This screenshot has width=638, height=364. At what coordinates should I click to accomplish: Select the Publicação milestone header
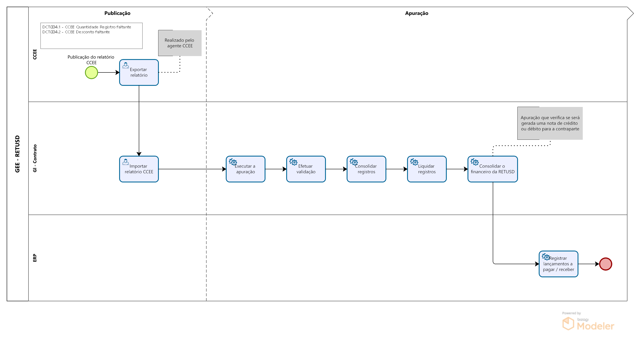point(117,13)
